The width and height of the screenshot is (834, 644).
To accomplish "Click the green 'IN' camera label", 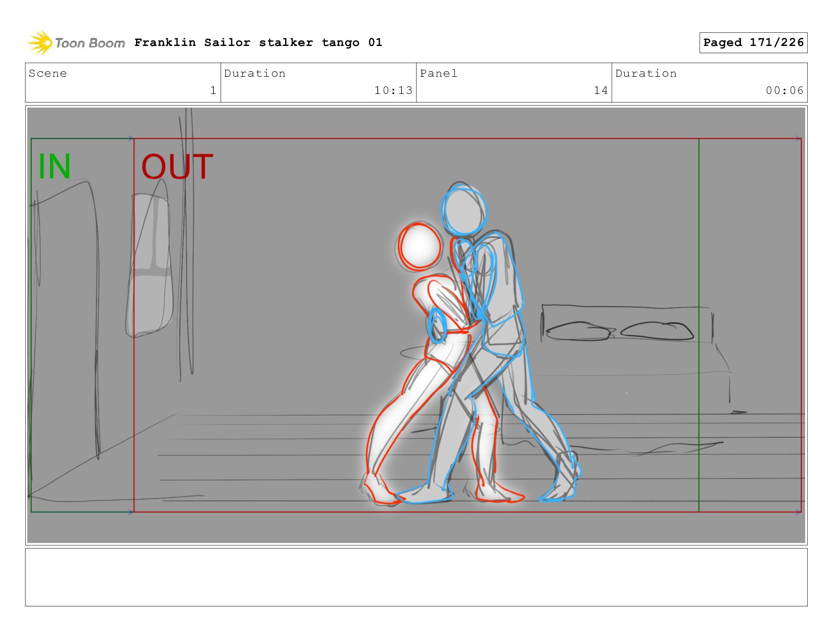I will coord(55,166).
